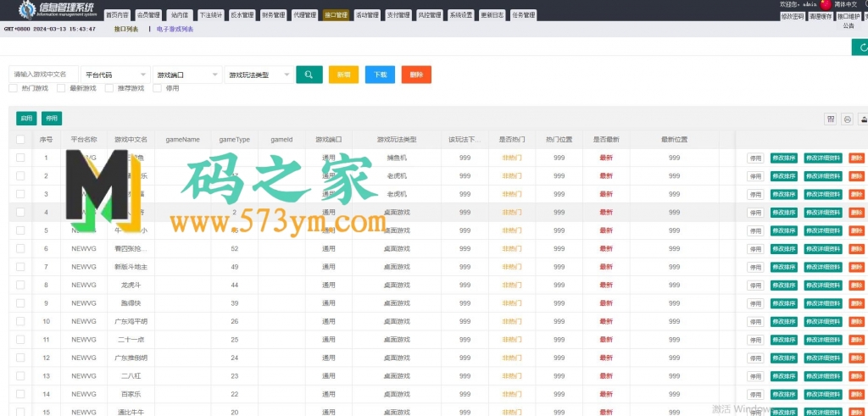The height and width of the screenshot is (416, 868).
Task: Focus the 请输入游戏中文名 search field
Action: [44, 75]
